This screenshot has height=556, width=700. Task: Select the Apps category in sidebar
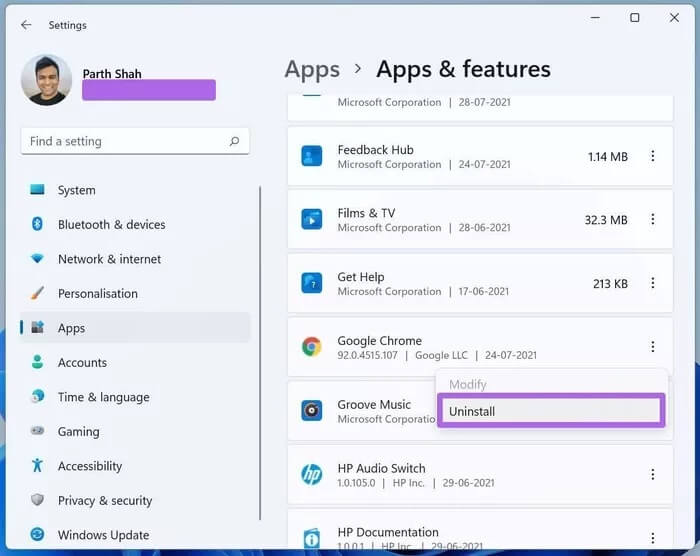pyautogui.click(x=135, y=328)
